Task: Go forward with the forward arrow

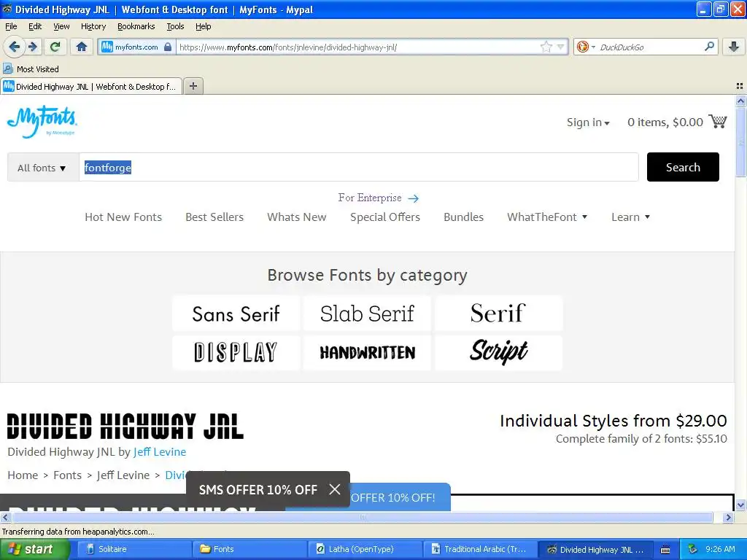Action: click(x=33, y=47)
